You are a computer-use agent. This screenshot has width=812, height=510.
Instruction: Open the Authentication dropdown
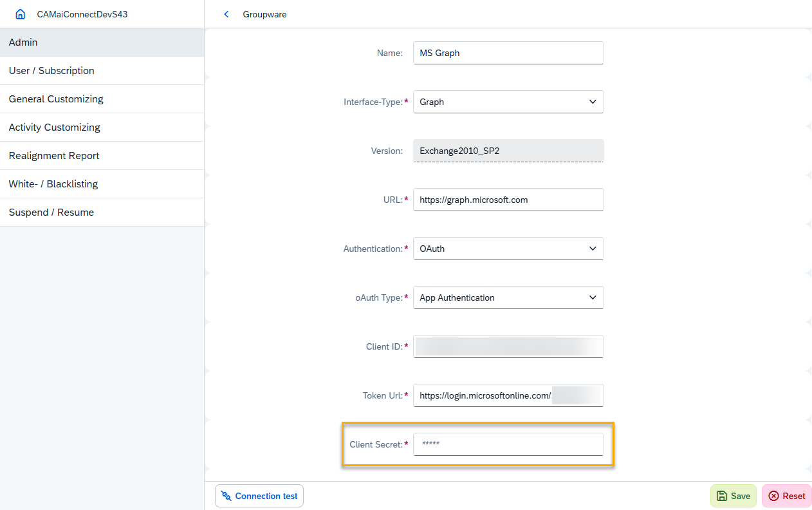[592, 249]
